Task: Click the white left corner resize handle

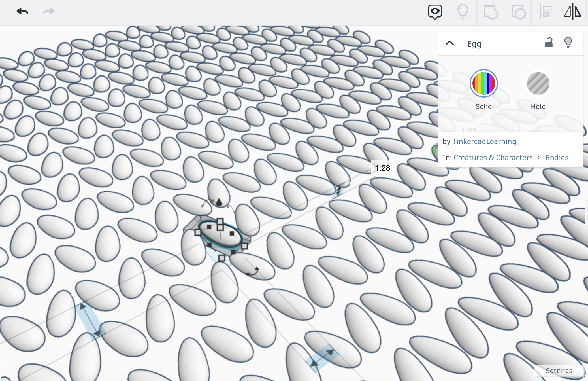Action: (198, 233)
